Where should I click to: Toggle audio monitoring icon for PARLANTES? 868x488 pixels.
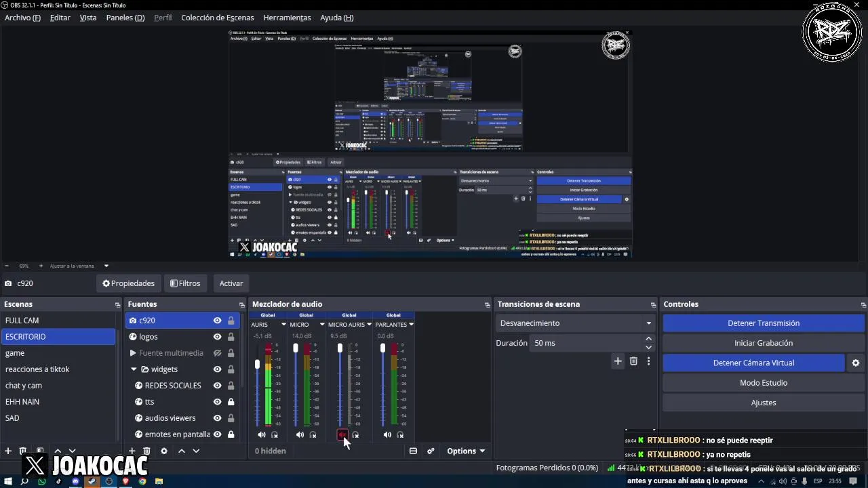pyautogui.click(x=400, y=434)
